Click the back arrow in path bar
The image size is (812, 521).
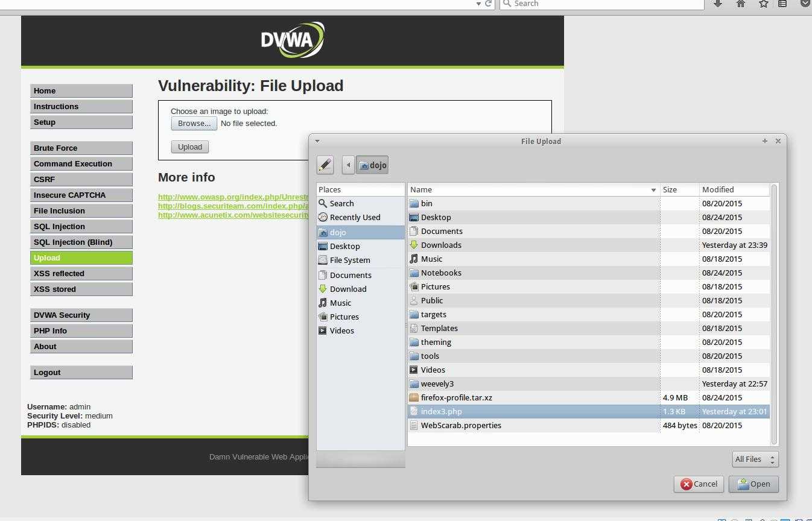(348, 165)
